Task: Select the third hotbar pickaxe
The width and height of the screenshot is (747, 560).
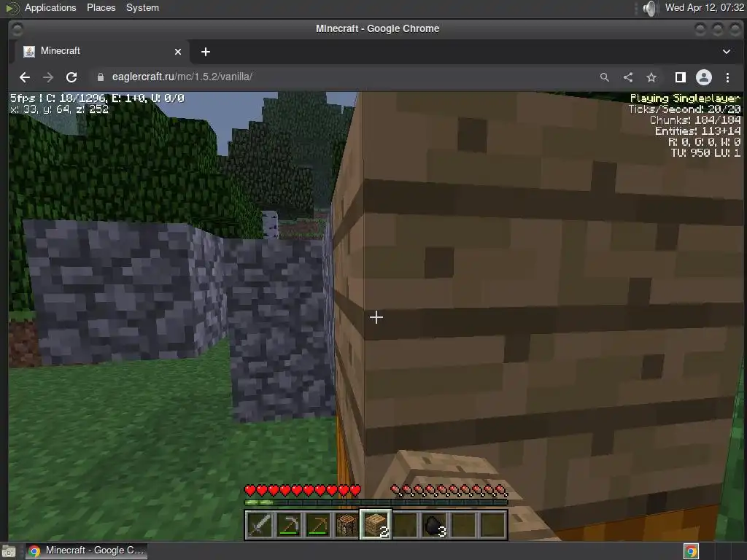Action: click(x=318, y=525)
